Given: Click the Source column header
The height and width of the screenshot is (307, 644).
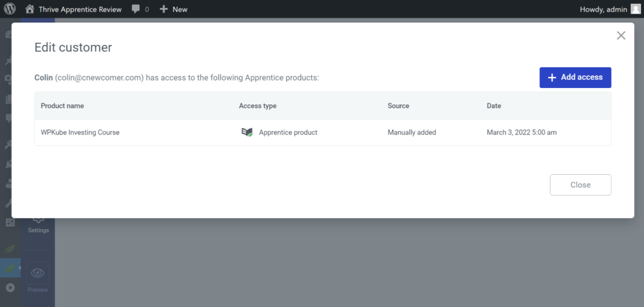Looking at the screenshot, I should point(399,106).
